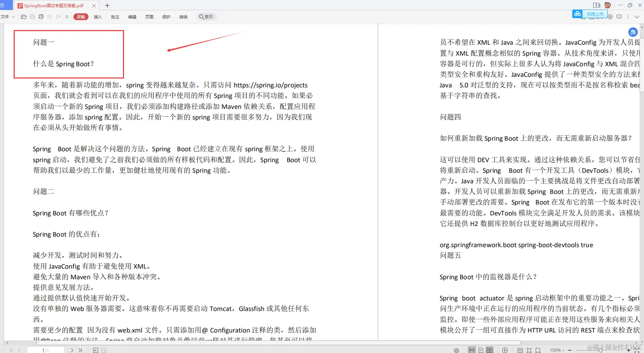Click the print icon

click(x=41, y=17)
